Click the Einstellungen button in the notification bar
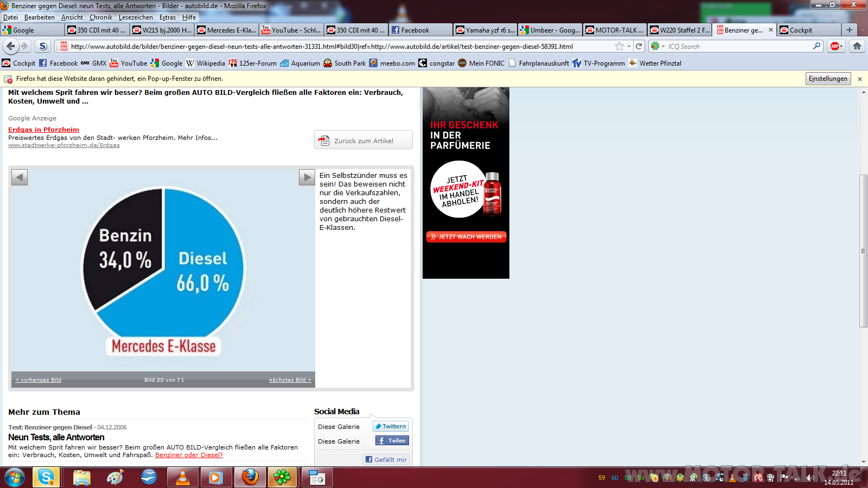 (x=828, y=79)
